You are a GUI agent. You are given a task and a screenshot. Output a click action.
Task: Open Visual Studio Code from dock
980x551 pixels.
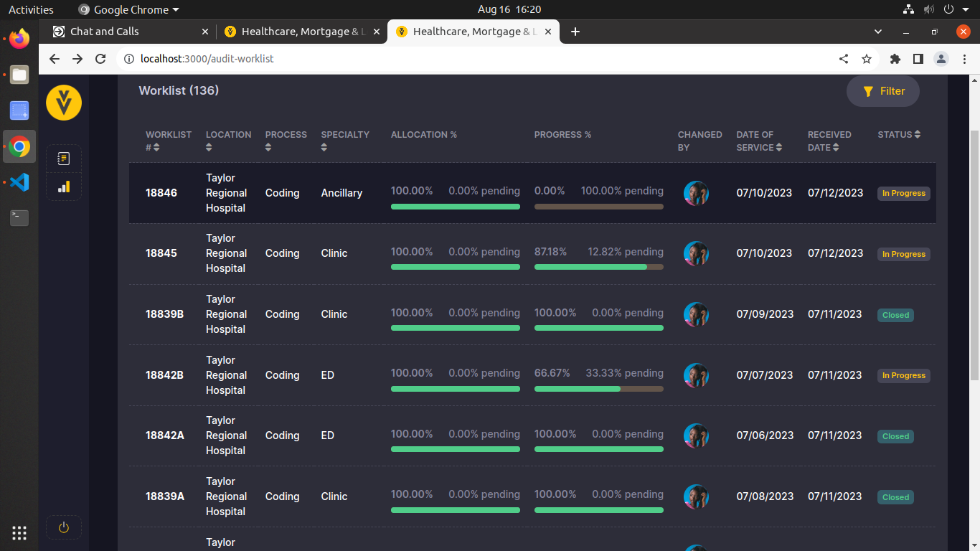[x=19, y=182]
